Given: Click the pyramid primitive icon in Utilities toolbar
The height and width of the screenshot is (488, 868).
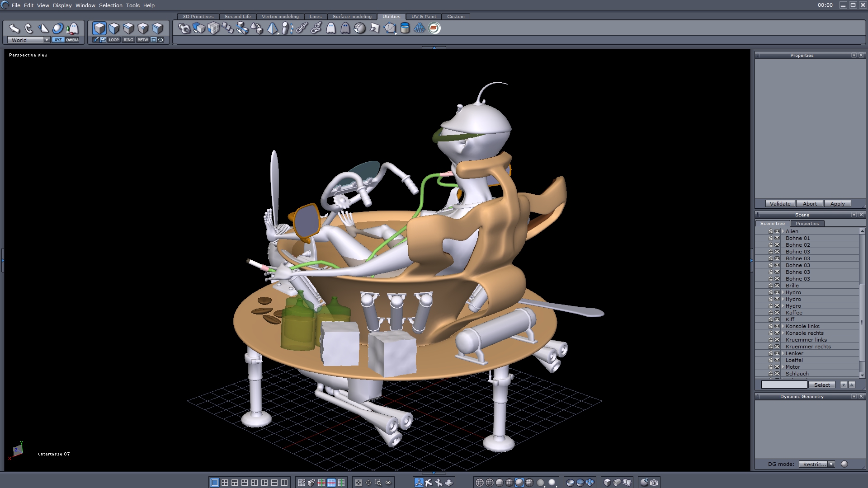Looking at the screenshot, I should (272, 28).
